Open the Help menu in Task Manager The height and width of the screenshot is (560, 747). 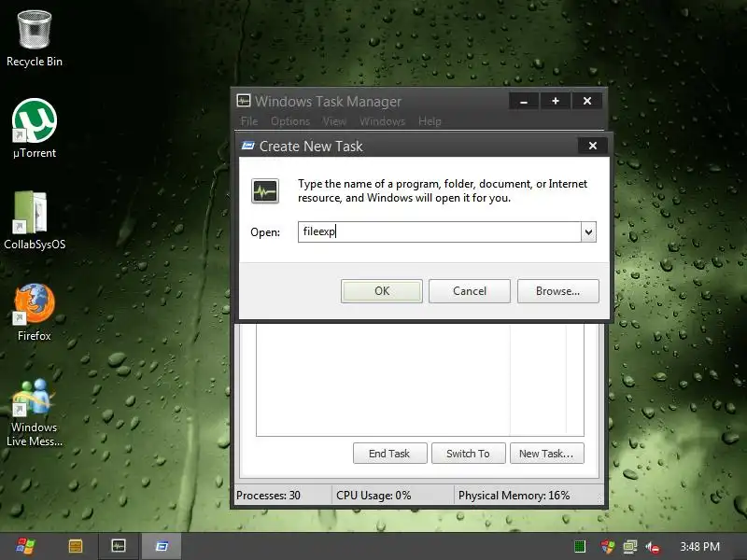pyautogui.click(x=430, y=121)
